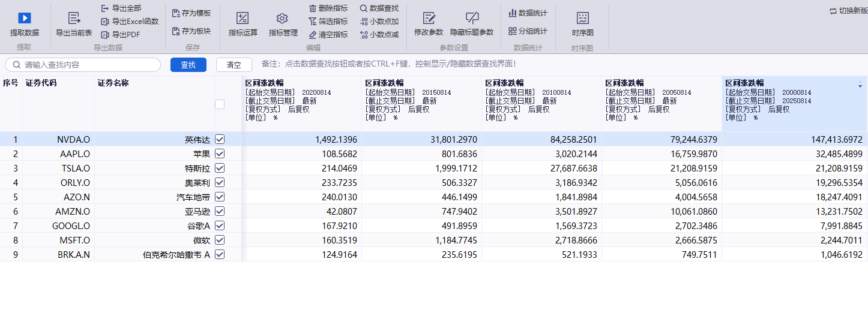Click 删除指标 trash icon

click(x=313, y=8)
